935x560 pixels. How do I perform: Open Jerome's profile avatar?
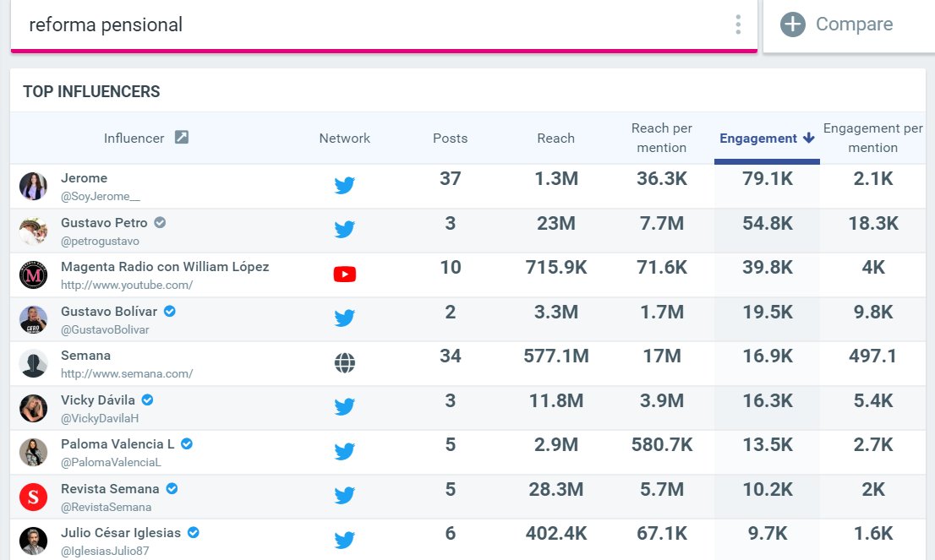[x=34, y=187]
